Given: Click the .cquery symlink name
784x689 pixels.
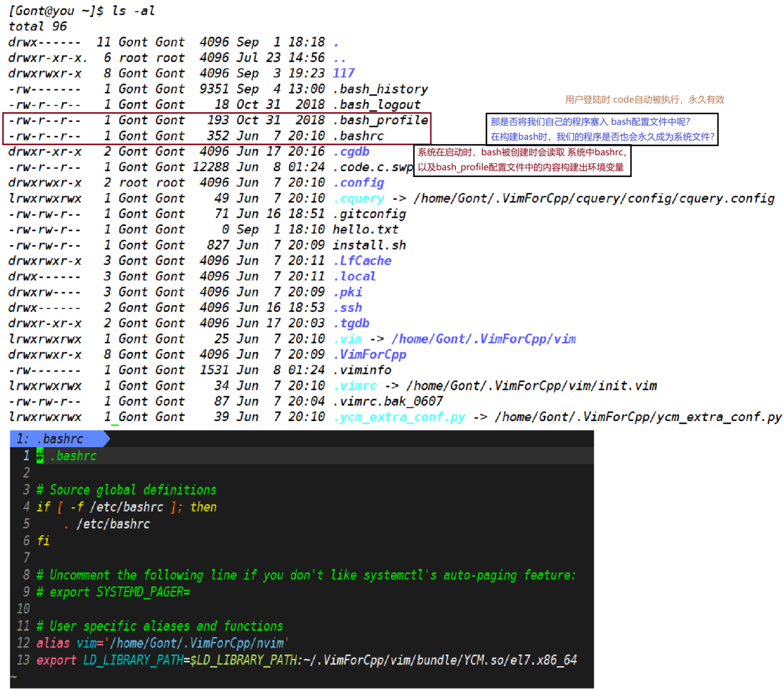Looking at the screenshot, I should pos(359,198).
